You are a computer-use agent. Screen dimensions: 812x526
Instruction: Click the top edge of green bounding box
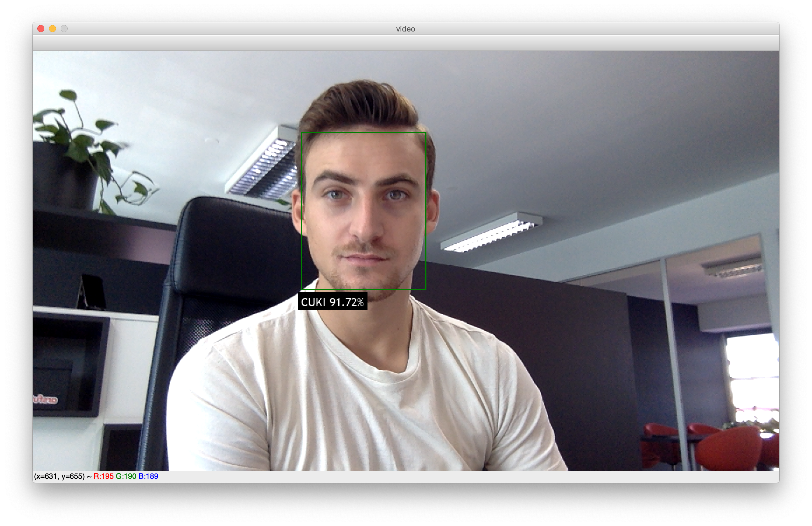tap(363, 132)
